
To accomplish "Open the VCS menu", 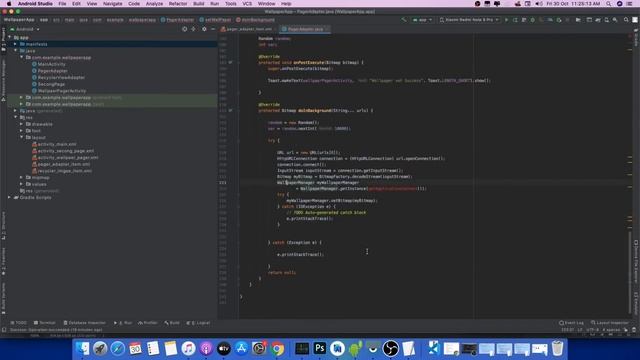I will click(x=247, y=4).
